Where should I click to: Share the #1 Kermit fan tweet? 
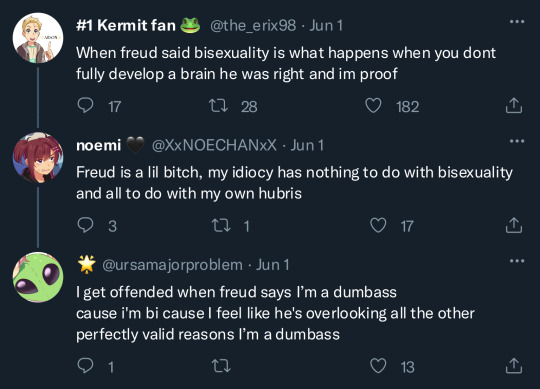tap(514, 105)
